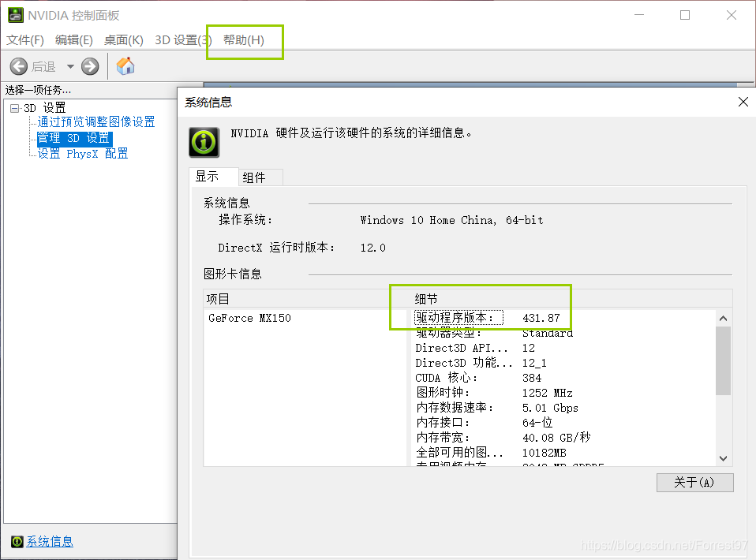Screen dimensions: 756x560
Task: Click the details list scroll down arrow
Action: [x=723, y=458]
